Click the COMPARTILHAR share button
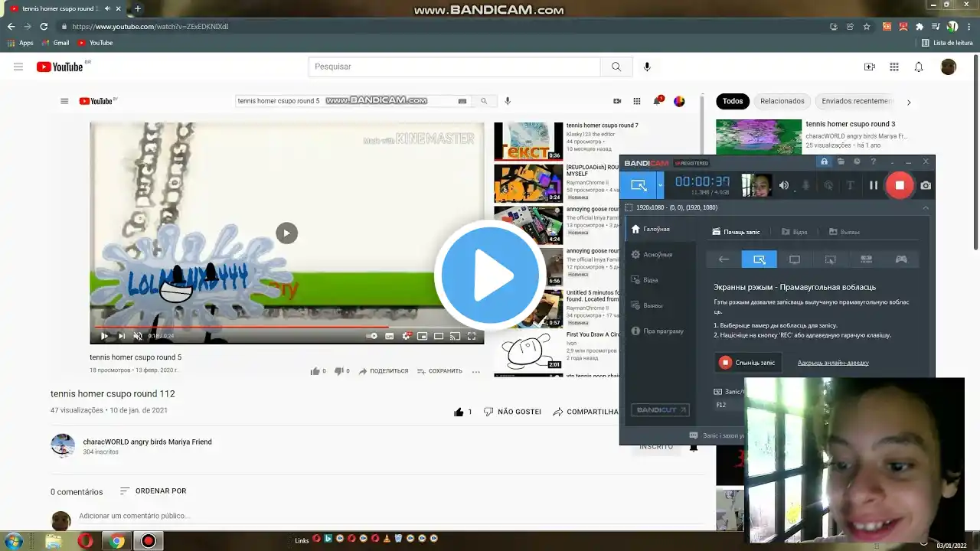This screenshot has width=980, height=551. pos(586,412)
